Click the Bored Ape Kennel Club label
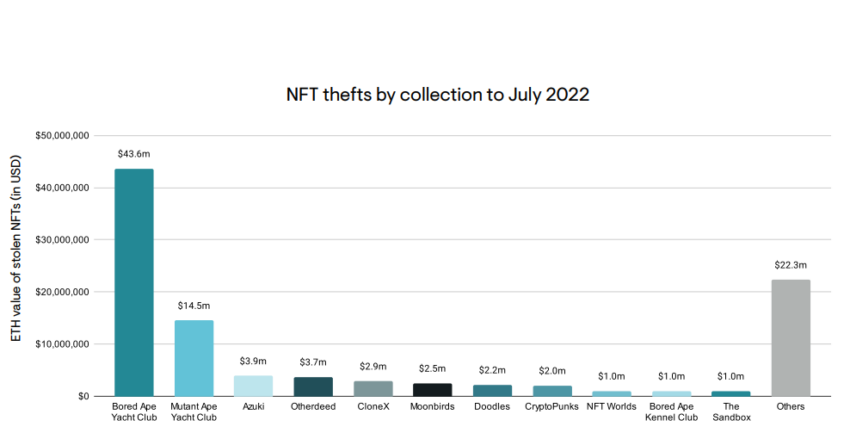This screenshot has width=850, height=439. pos(671,412)
